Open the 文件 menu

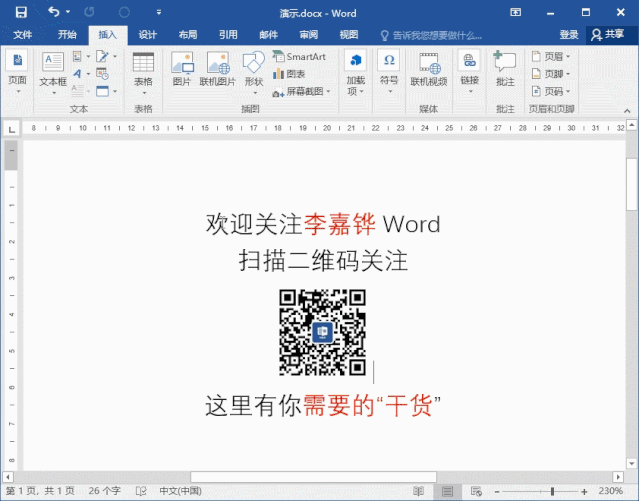(x=22, y=35)
